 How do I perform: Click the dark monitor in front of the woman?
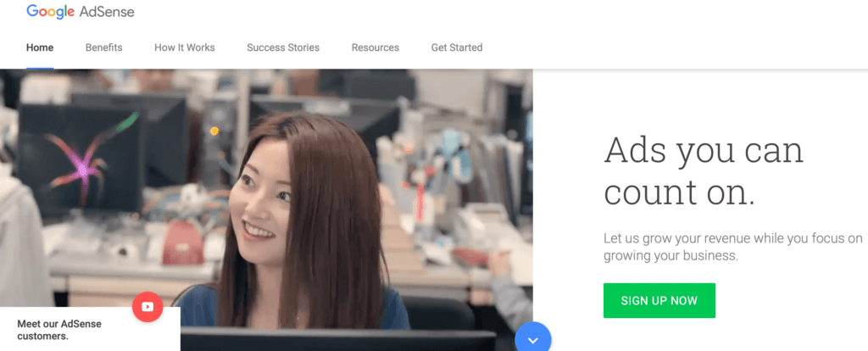[x=337, y=339]
